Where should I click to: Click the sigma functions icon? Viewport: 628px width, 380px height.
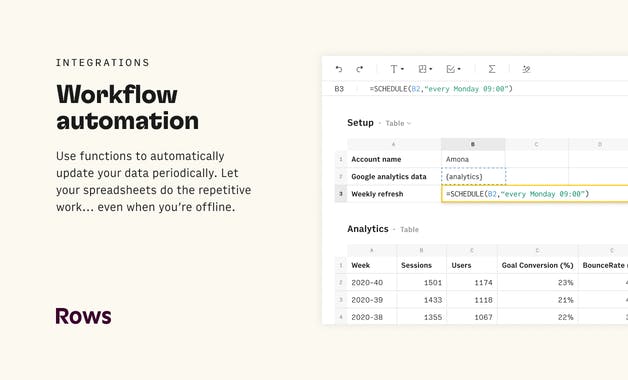coord(492,69)
